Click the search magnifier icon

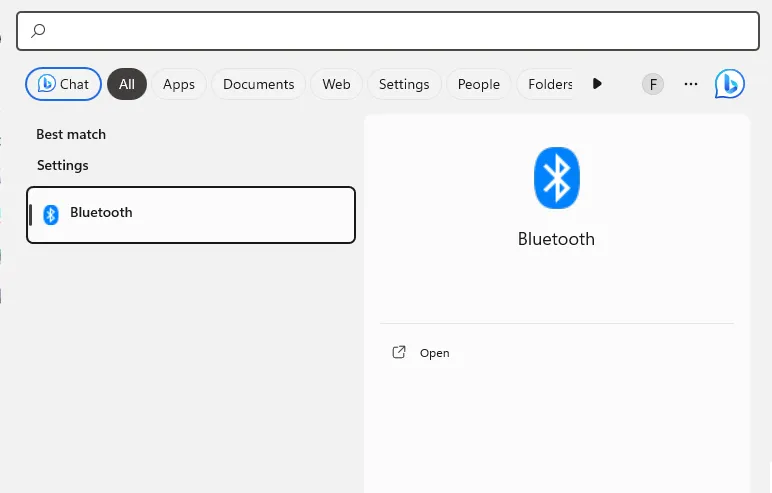pos(38,31)
